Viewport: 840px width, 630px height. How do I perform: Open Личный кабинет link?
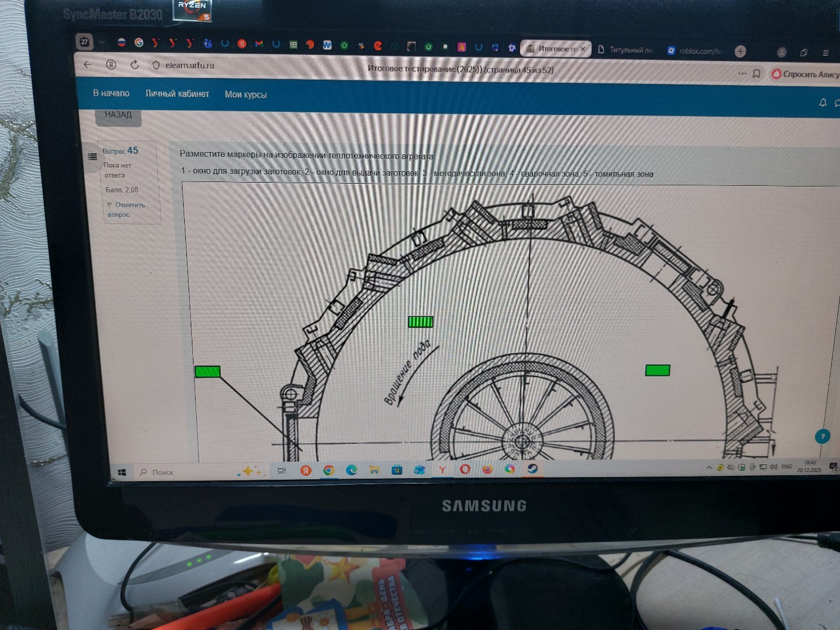[x=177, y=94]
